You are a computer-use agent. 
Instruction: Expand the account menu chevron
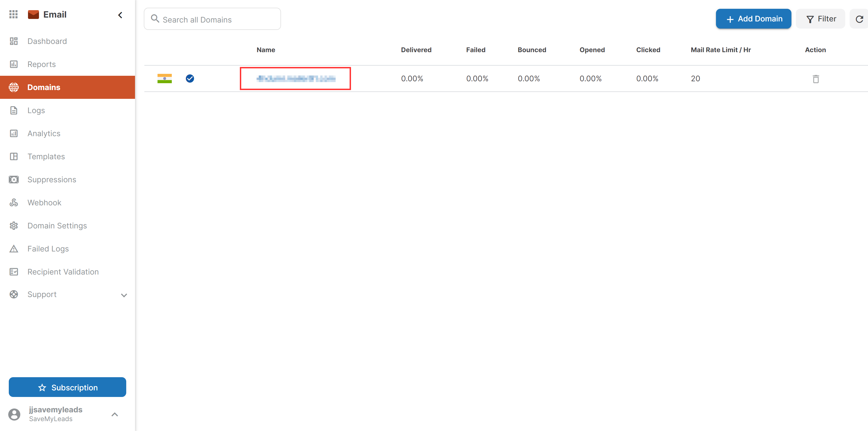coord(114,414)
